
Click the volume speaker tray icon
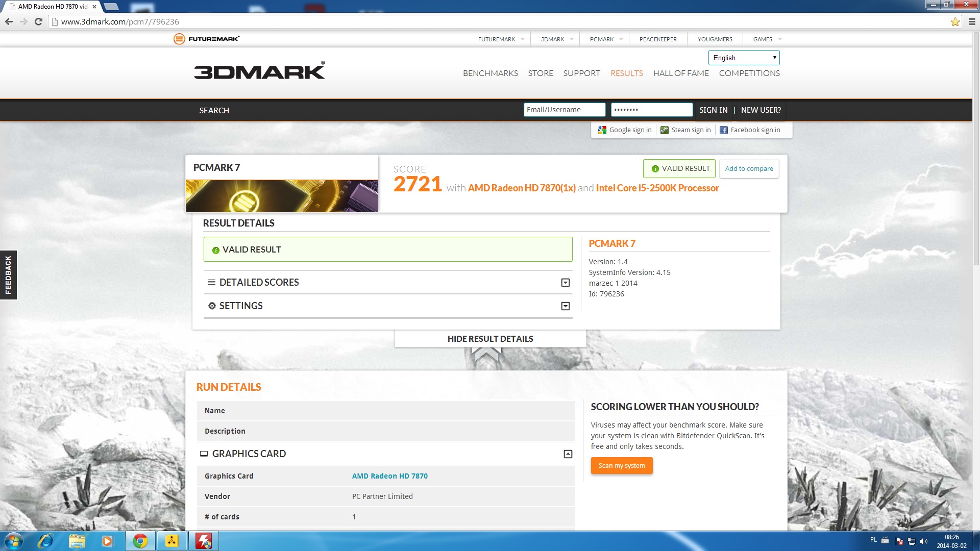click(923, 541)
